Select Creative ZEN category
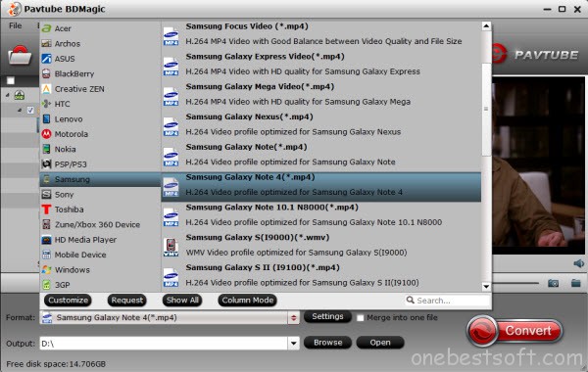Image resolution: width=588 pixels, height=372 pixels. point(101,89)
